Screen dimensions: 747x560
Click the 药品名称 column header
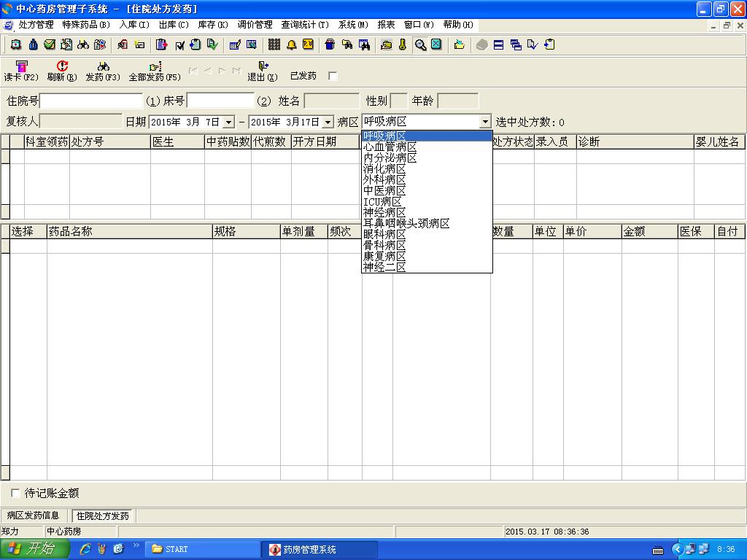[x=130, y=231]
